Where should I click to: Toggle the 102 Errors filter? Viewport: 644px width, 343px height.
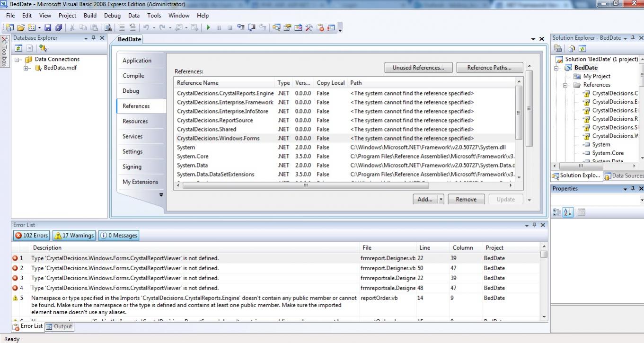coord(31,235)
